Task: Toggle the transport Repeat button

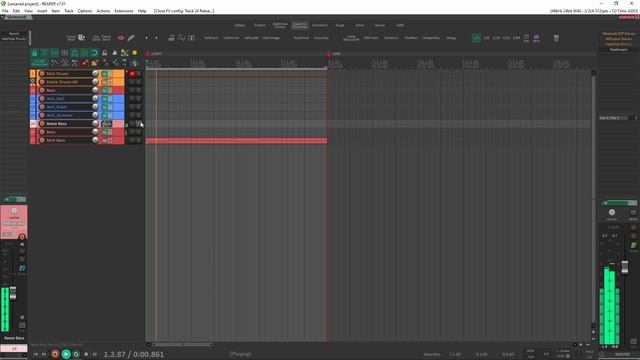Action: point(76,354)
